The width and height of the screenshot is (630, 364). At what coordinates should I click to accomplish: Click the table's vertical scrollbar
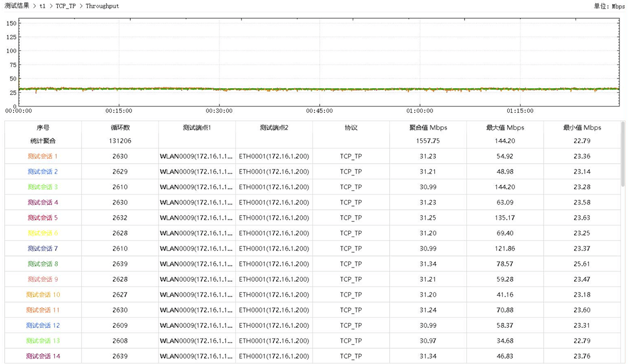623,155
